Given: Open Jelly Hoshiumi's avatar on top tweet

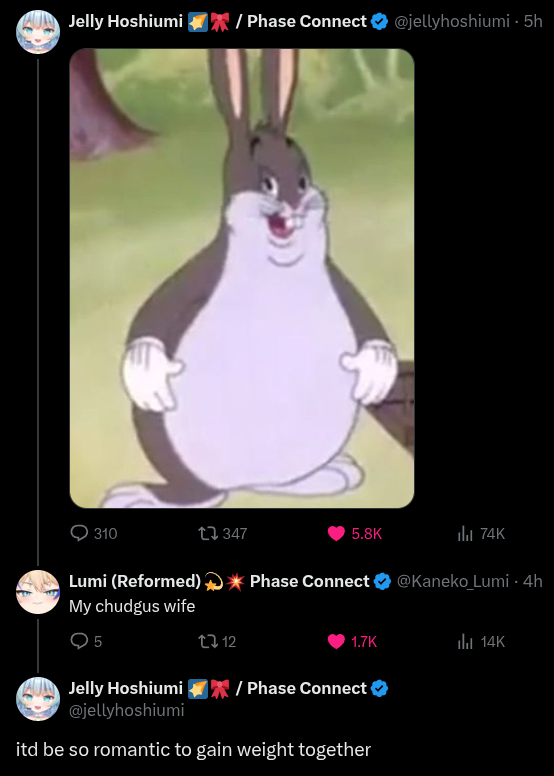Looking at the screenshot, I should tap(38, 32).
